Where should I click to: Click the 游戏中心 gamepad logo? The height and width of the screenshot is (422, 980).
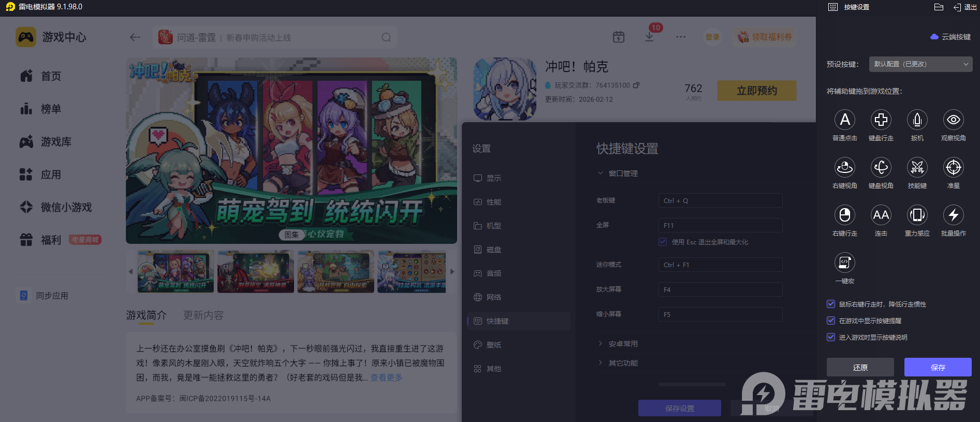pos(26,37)
